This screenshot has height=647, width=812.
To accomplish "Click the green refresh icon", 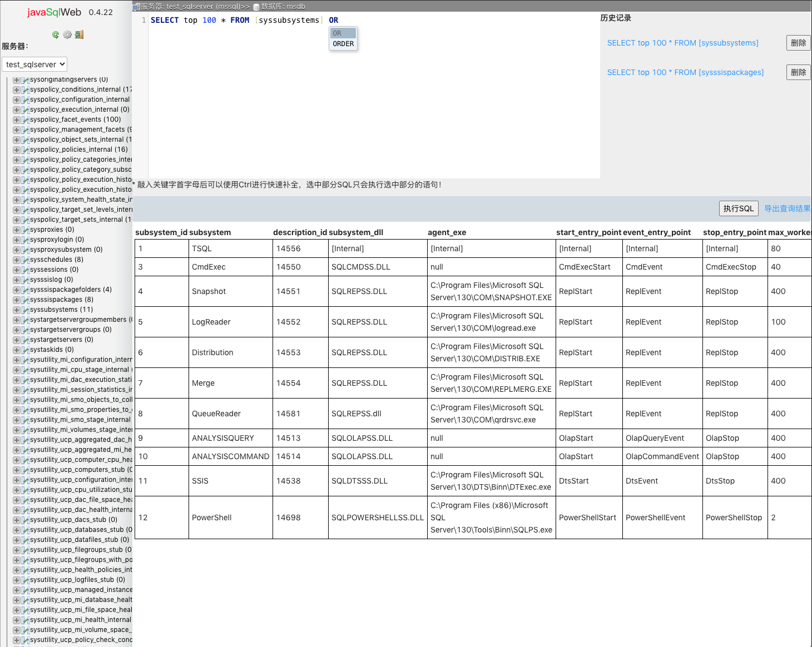I will [56, 34].
